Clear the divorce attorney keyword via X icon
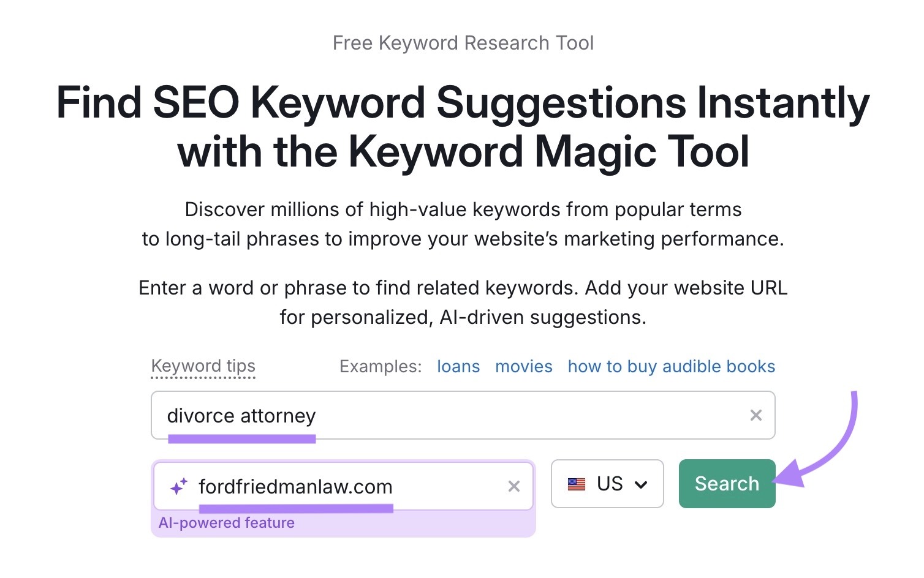 [x=755, y=415]
